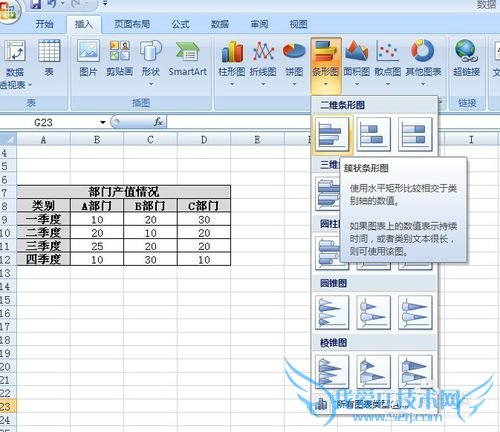Screen dimensions: 500x432
Task: Insert a PivotTable (数据透视表) icon
Action: tap(14, 51)
